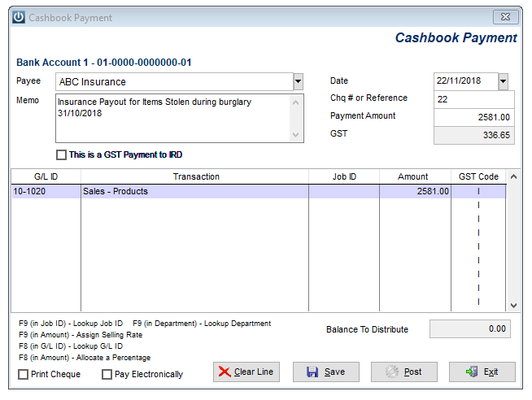
Task: Click memo box scroll down arrow
Action: tap(295, 135)
